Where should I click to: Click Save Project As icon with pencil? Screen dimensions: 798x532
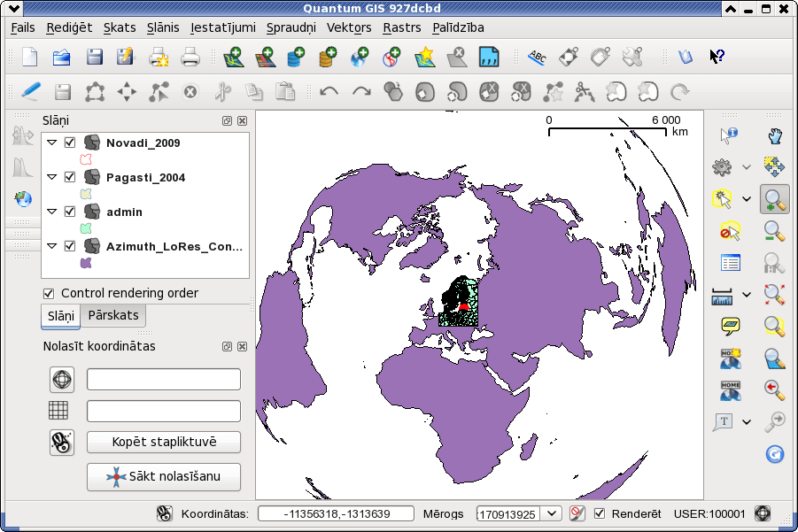point(125,57)
